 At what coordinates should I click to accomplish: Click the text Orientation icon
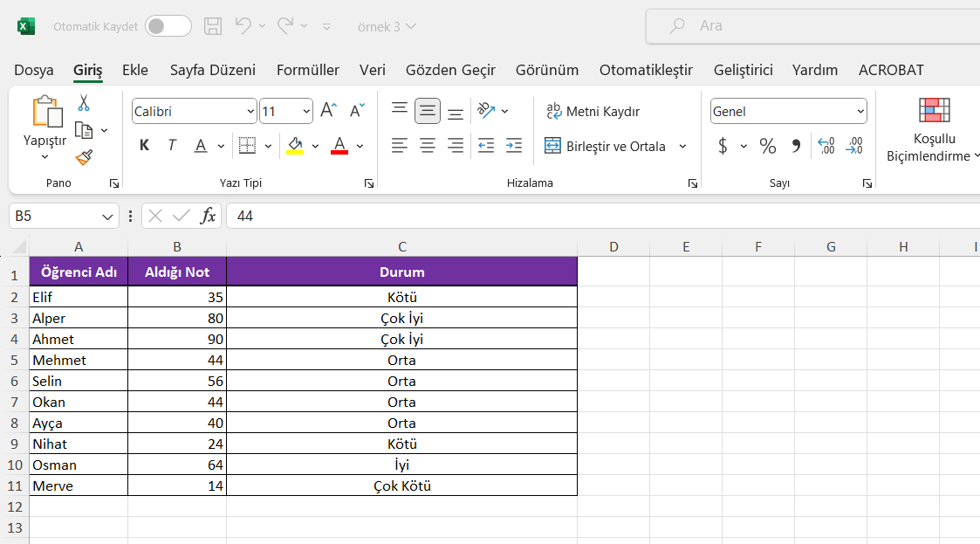(486, 111)
